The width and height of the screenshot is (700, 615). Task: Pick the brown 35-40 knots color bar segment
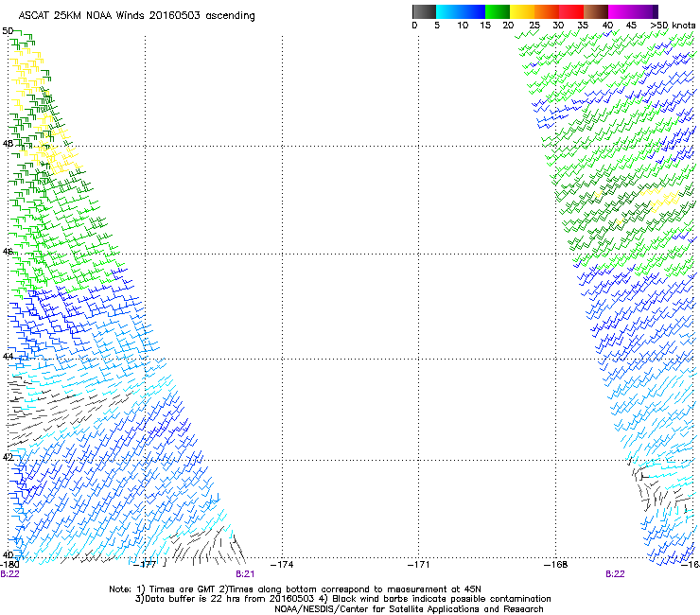coord(596,11)
